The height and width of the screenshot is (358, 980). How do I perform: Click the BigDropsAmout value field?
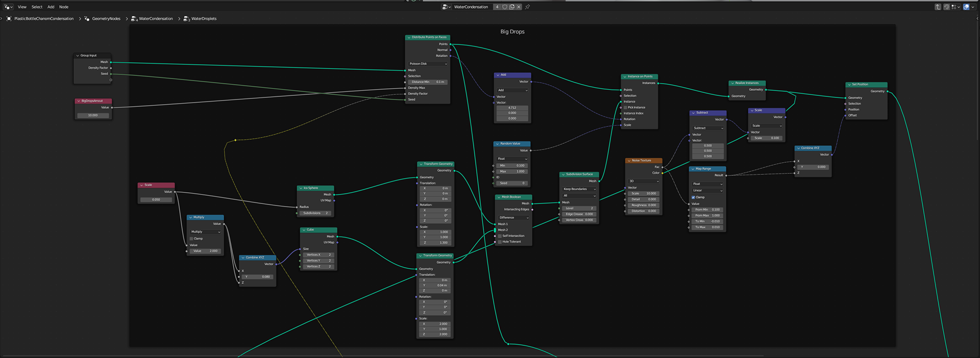tap(93, 115)
